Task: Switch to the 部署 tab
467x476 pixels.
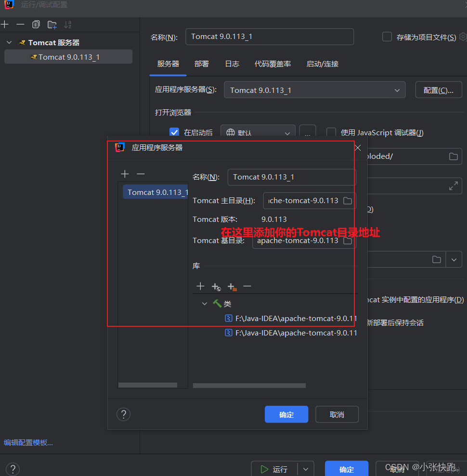Action: click(202, 64)
